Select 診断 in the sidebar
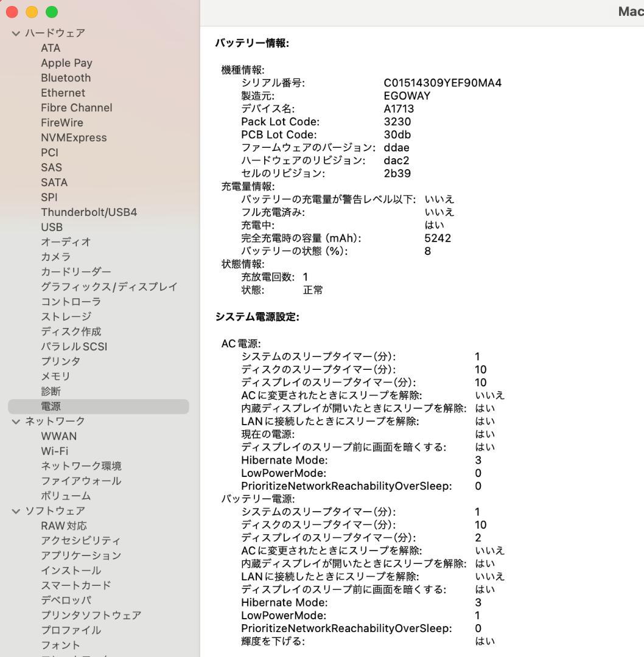 click(x=51, y=391)
